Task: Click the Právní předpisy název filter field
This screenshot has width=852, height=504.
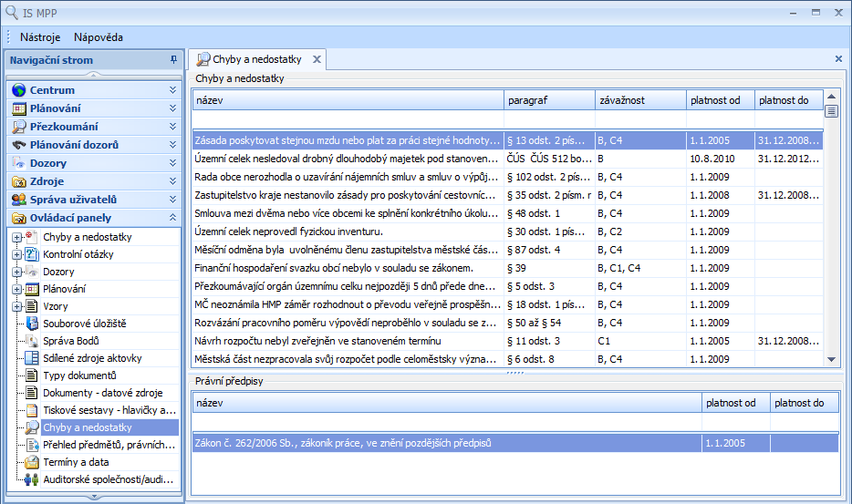Action: [x=447, y=421]
